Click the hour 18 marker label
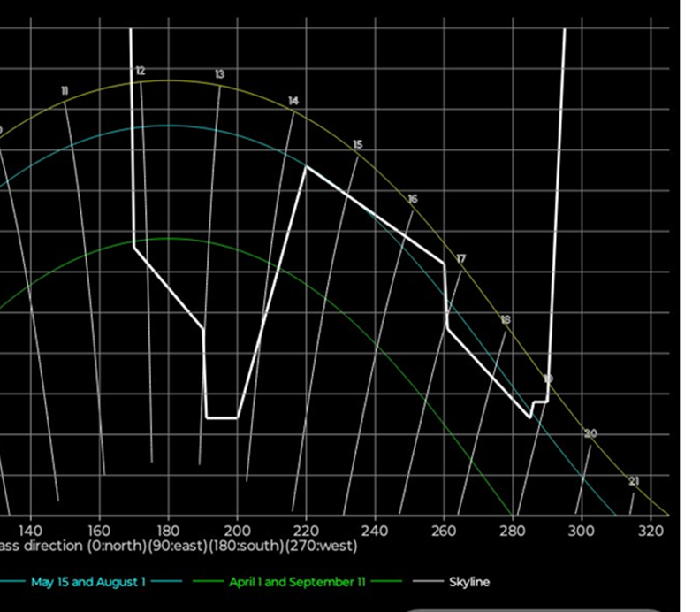The image size is (700, 612). (505, 319)
